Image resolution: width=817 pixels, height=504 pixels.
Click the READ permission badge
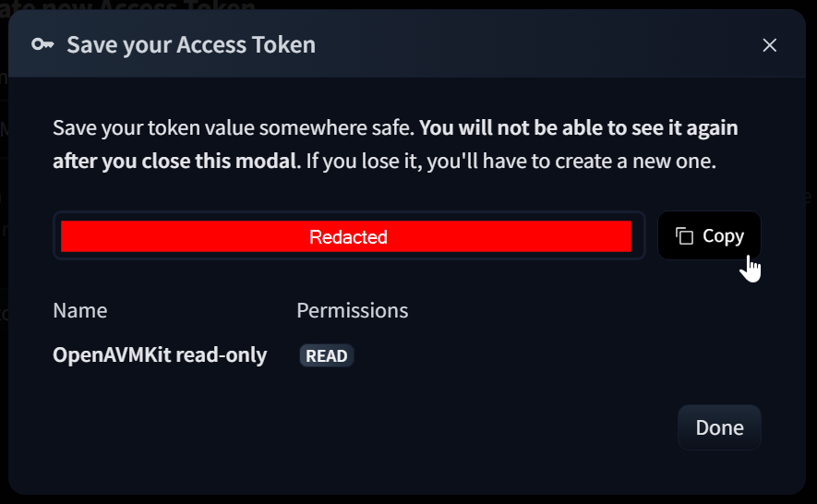tap(327, 356)
